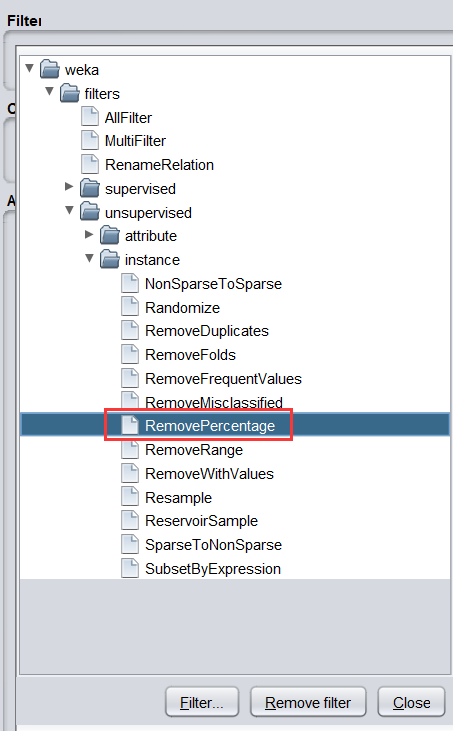Collapse the weka root node arrow
453x731 pixels.
coord(29,68)
